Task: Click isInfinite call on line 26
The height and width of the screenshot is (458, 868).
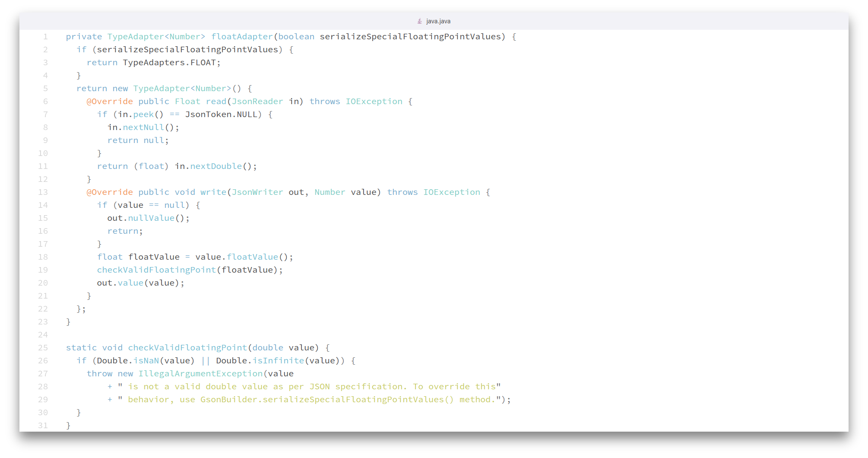Action: pos(278,361)
